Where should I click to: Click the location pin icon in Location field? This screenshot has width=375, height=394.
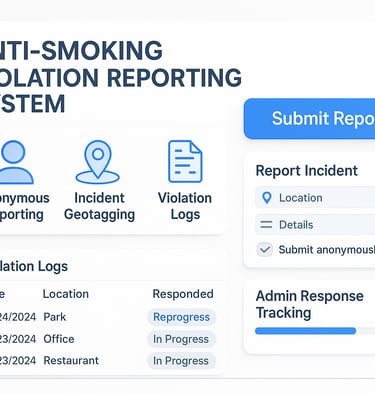click(267, 198)
